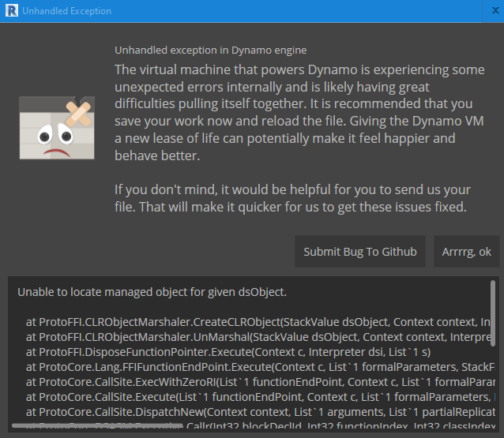This screenshot has height=438, width=504.
Task: Dismiss dialog with Arrrrg, ok button
Action: (466, 252)
